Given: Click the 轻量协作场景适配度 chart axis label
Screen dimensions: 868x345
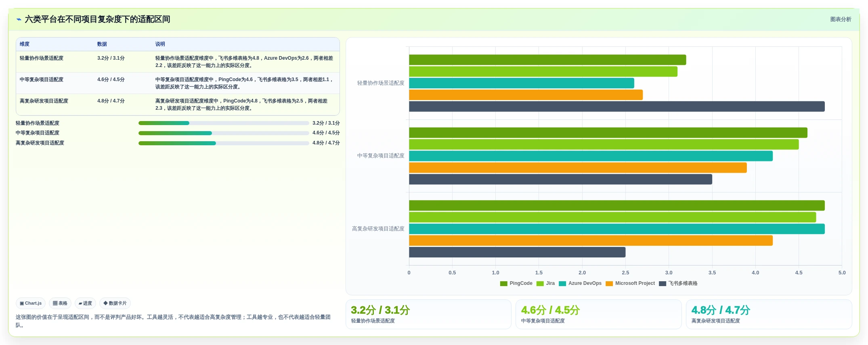Looking at the screenshot, I should (381, 83).
